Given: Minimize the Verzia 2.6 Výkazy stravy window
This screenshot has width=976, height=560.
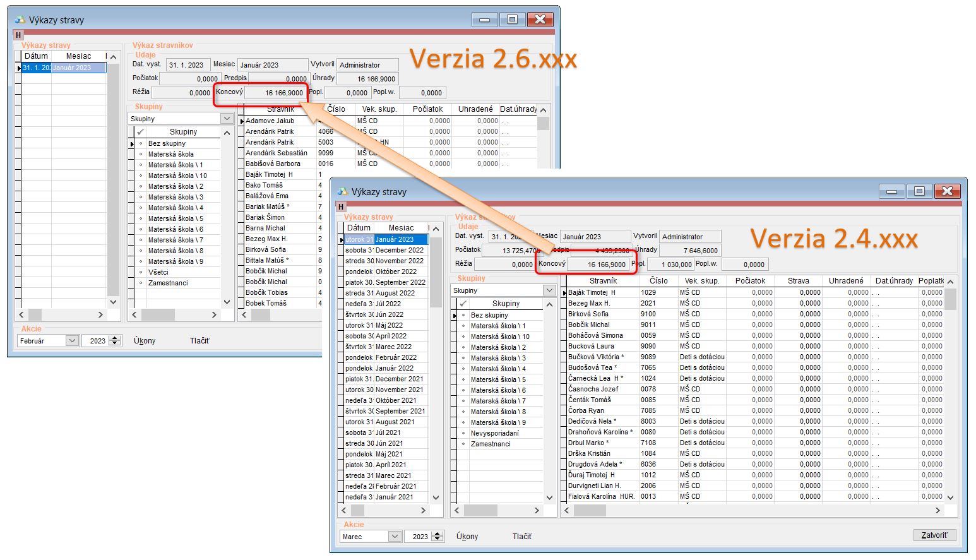Looking at the screenshot, I should click(484, 20).
